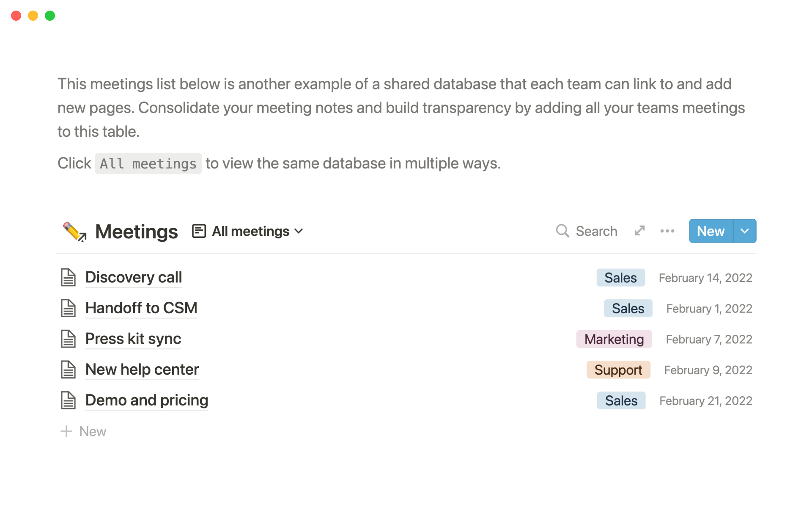
Task: Click the Sales tag on Discovery call
Action: 620,278
